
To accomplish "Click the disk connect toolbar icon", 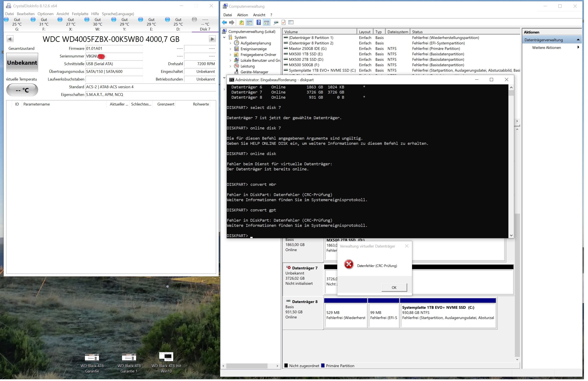I will tap(276, 22).
